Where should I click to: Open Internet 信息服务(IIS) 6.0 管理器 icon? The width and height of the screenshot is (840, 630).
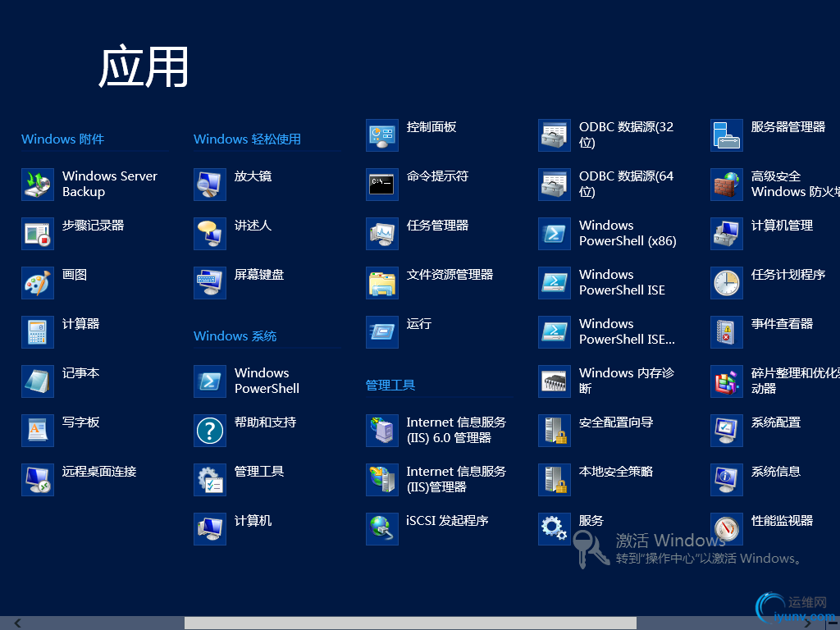[382, 431]
